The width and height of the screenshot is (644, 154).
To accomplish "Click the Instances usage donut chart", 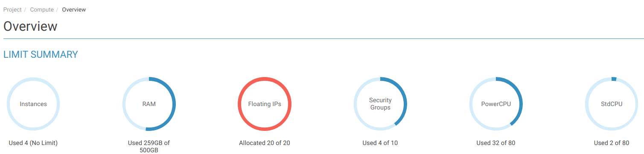I will pos(33,104).
